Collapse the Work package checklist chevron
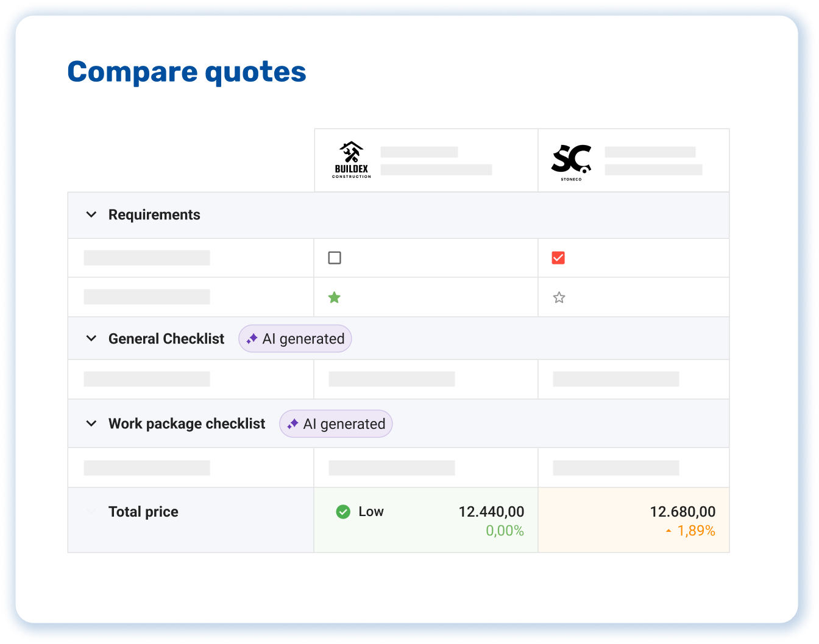 [x=91, y=423]
